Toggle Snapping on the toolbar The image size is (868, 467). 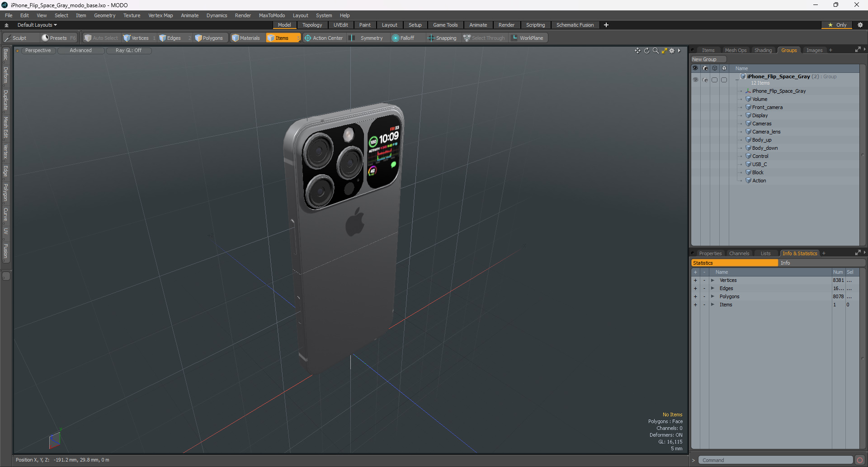coord(442,38)
